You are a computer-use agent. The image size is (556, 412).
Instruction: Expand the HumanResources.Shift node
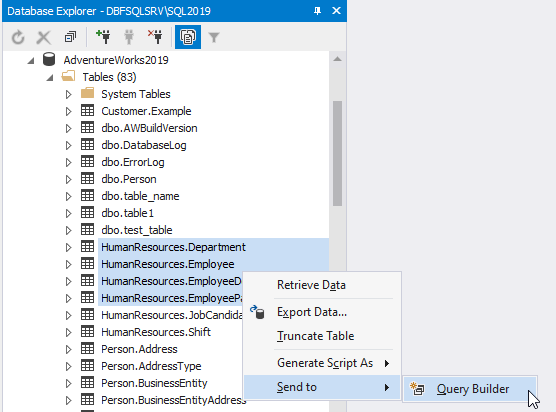pos(68,332)
